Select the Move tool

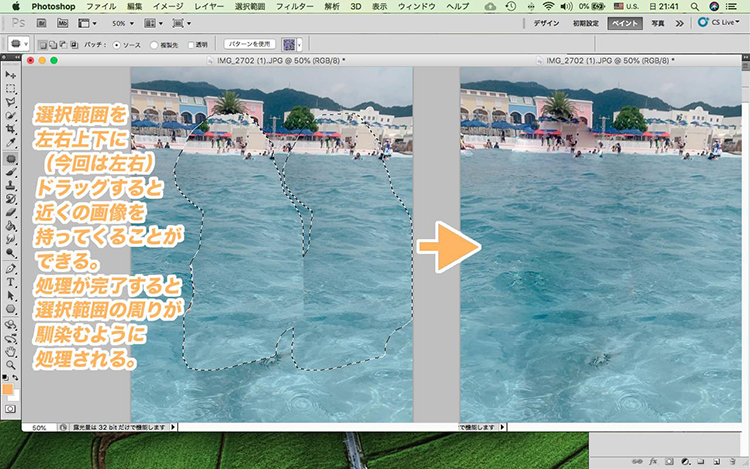(x=11, y=75)
